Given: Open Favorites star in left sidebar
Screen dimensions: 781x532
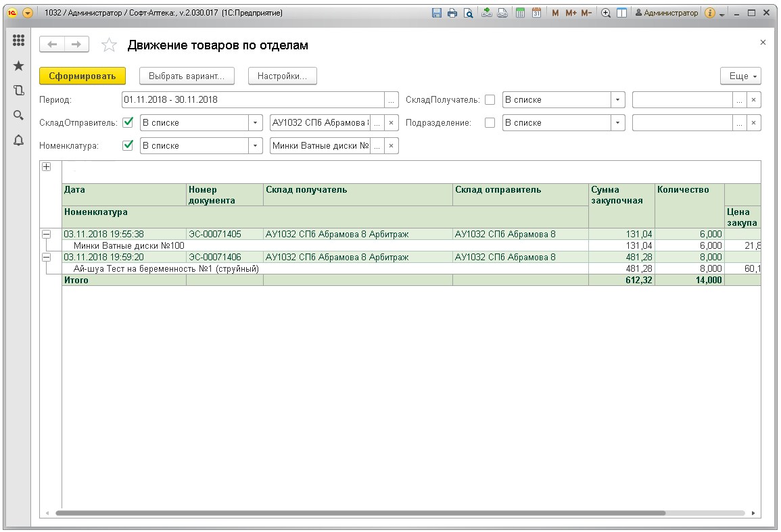Looking at the screenshot, I should point(19,66).
